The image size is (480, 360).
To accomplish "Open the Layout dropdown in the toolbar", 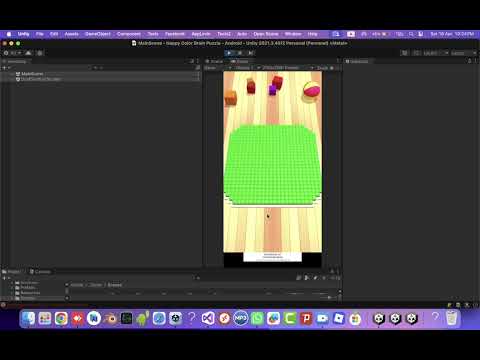I will tap(463, 53).
